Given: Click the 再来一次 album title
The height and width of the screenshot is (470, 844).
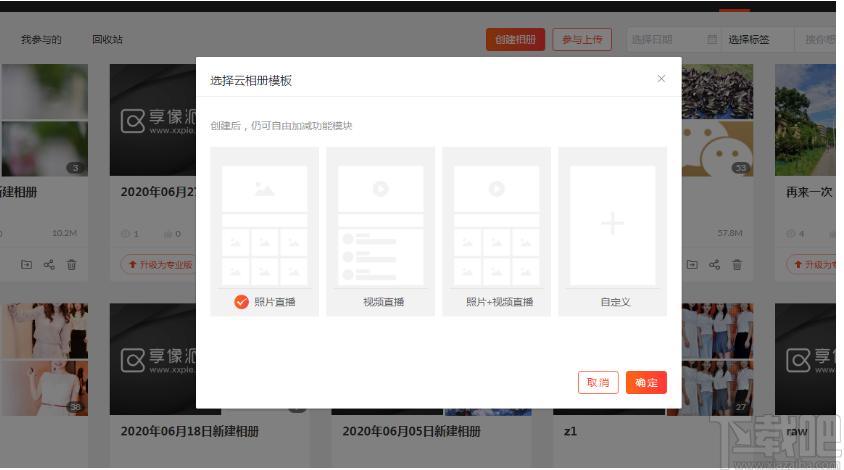Looking at the screenshot, I should [x=809, y=192].
